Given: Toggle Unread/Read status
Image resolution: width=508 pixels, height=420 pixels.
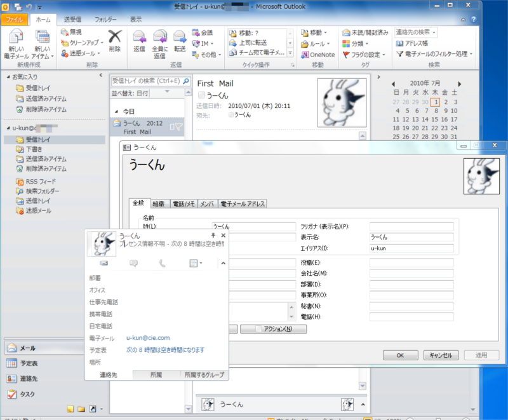Looking at the screenshot, I should click(365, 33).
